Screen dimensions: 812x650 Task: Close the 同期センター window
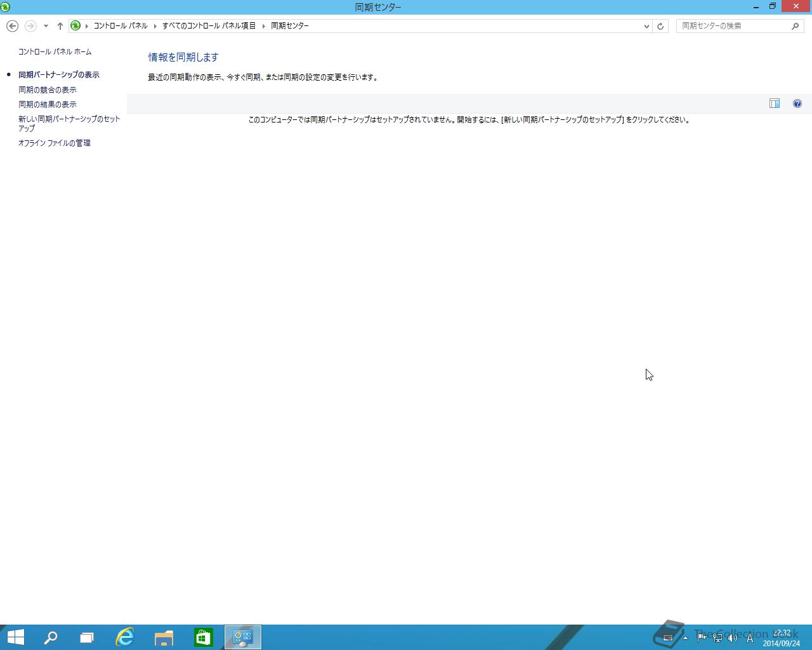(x=796, y=6)
